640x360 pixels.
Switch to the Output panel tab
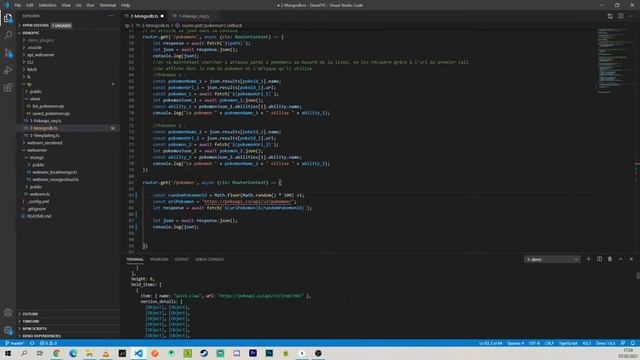point(181,259)
